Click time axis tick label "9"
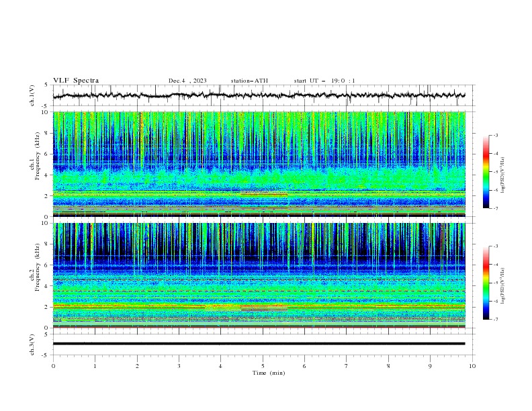Viewport: 532px width, 411px height. [430, 366]
